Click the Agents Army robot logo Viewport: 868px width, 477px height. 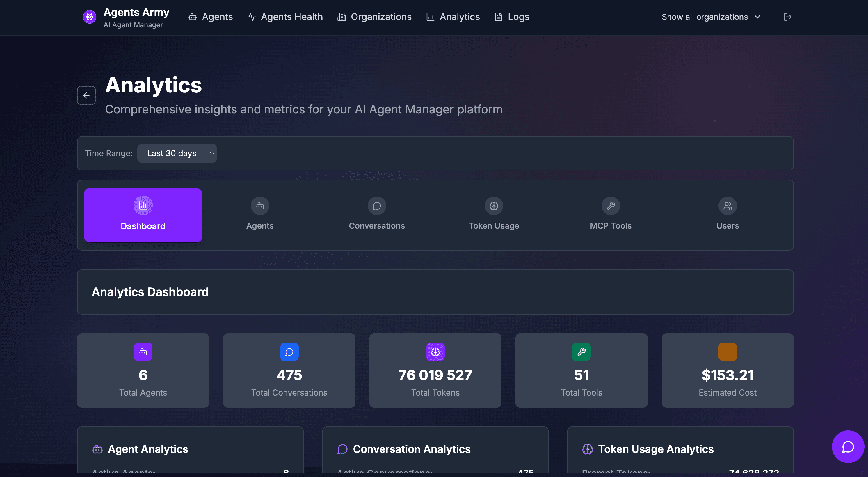point(89,17)
